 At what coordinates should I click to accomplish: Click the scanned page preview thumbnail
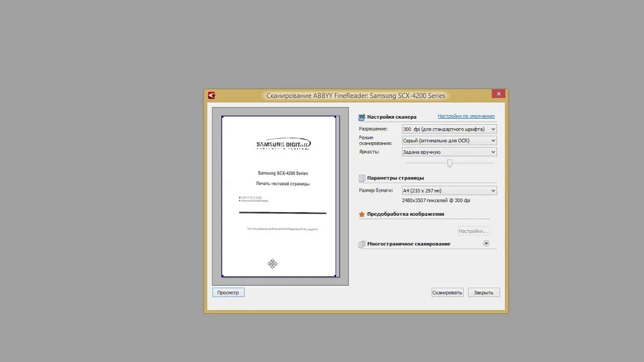tap(279, 197)
